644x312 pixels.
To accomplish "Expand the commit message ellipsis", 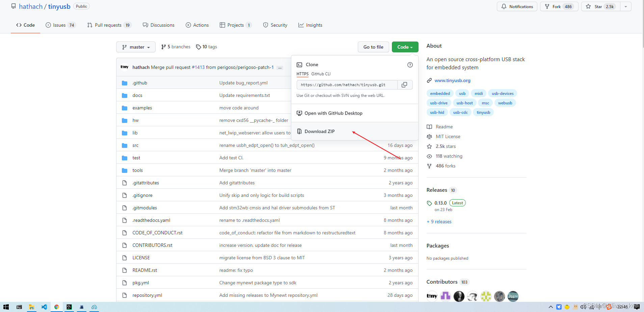I will point(280,68).
